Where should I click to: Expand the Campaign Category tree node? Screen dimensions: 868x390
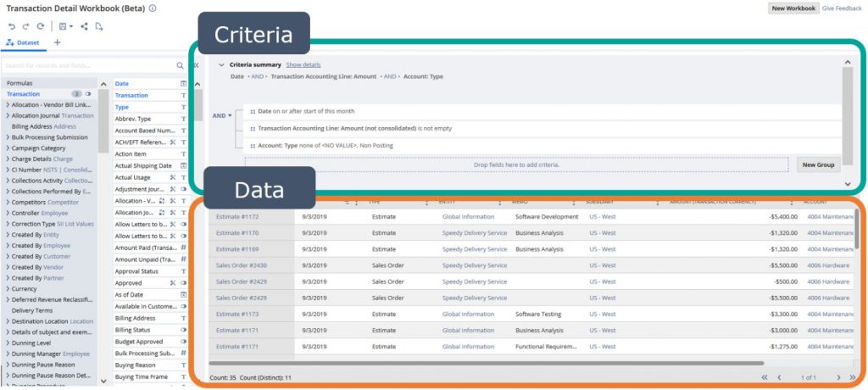coord(8,148)
